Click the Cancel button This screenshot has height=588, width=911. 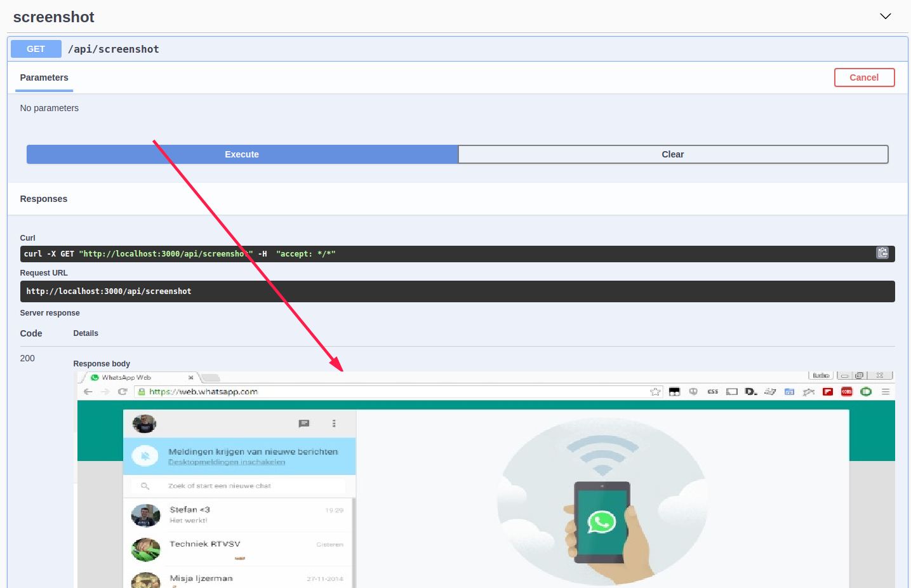tap(864, 77)
